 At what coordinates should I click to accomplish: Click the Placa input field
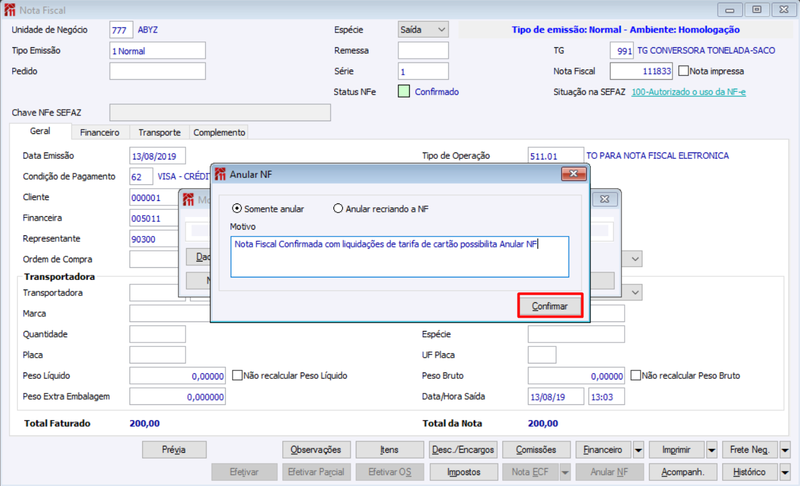[x=157, y=355]
